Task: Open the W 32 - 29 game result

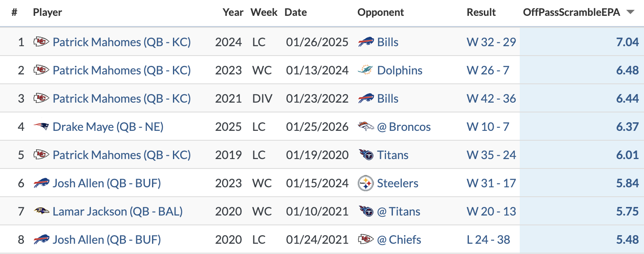Action: (491, 42)
